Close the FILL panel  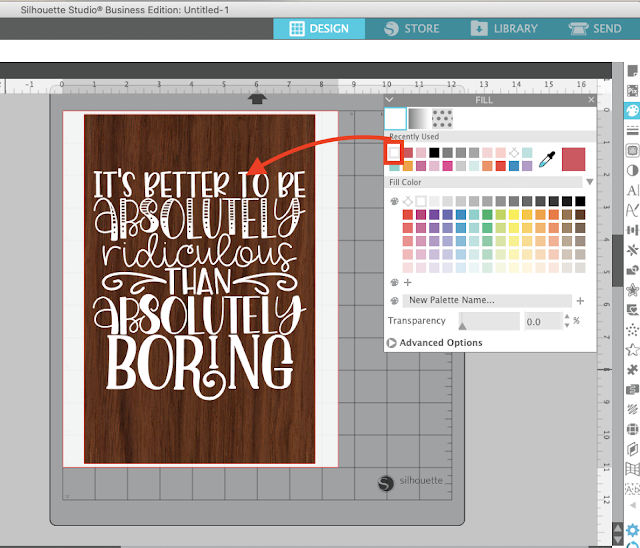[x=591, y=100]
